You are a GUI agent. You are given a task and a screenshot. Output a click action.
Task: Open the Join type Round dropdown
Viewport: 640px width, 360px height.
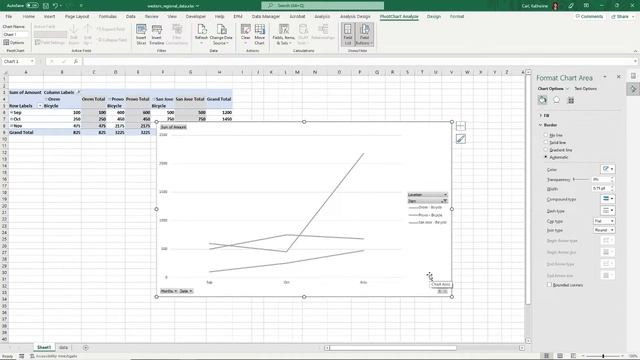click(604, 230)
